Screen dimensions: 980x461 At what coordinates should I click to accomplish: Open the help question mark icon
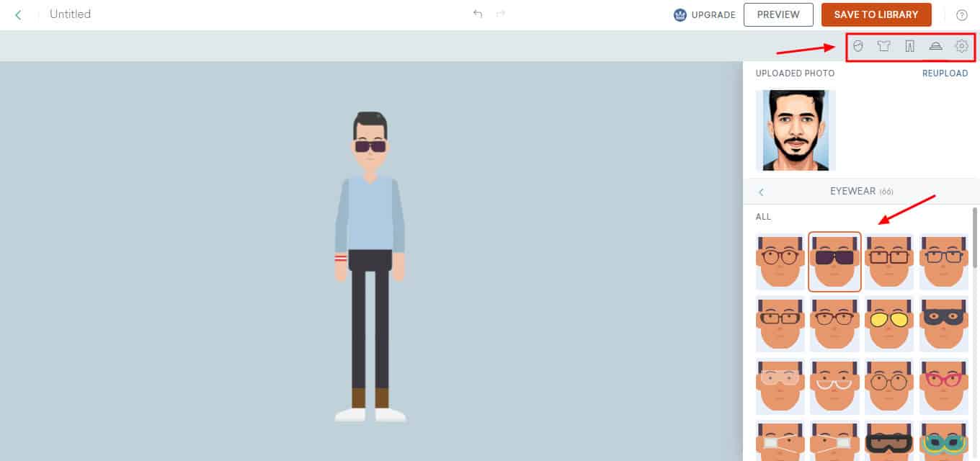[x=961, y=15]
